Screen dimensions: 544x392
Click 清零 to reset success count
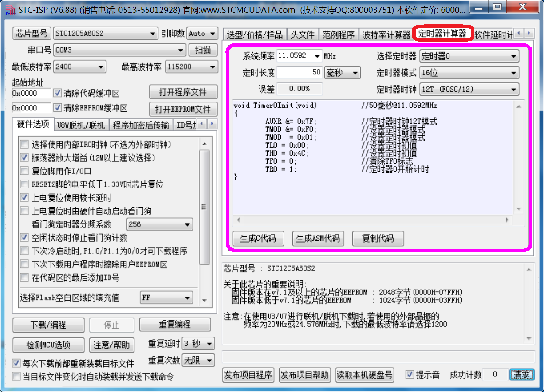click(x=522, y=375)
